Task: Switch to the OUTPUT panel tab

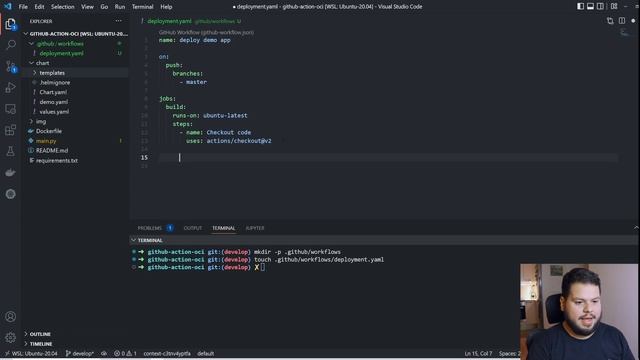Action: coord(193,228)
